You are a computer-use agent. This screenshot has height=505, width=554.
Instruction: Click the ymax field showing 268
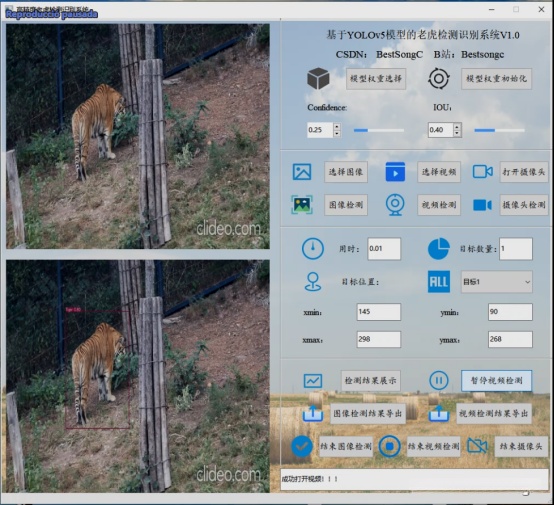coord(510,339)
